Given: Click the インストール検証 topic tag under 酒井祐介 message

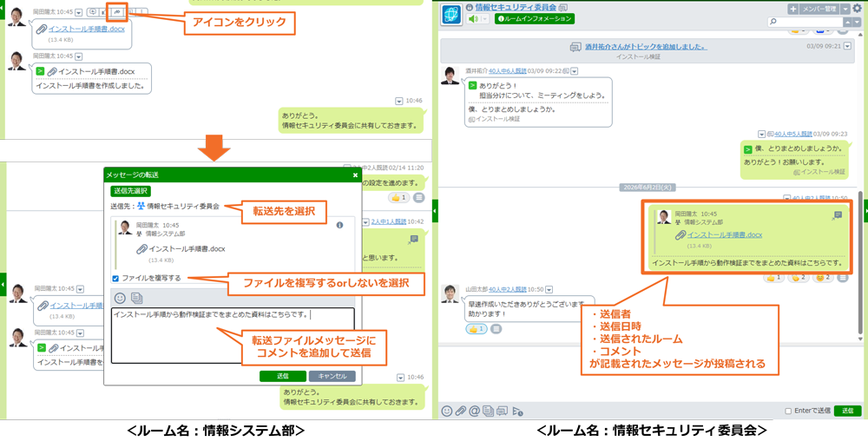Looking at the screenshot, I should [x=495, y=120].
